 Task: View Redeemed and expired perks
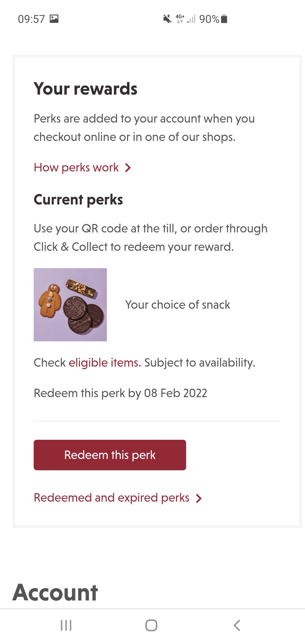(112, 498)
